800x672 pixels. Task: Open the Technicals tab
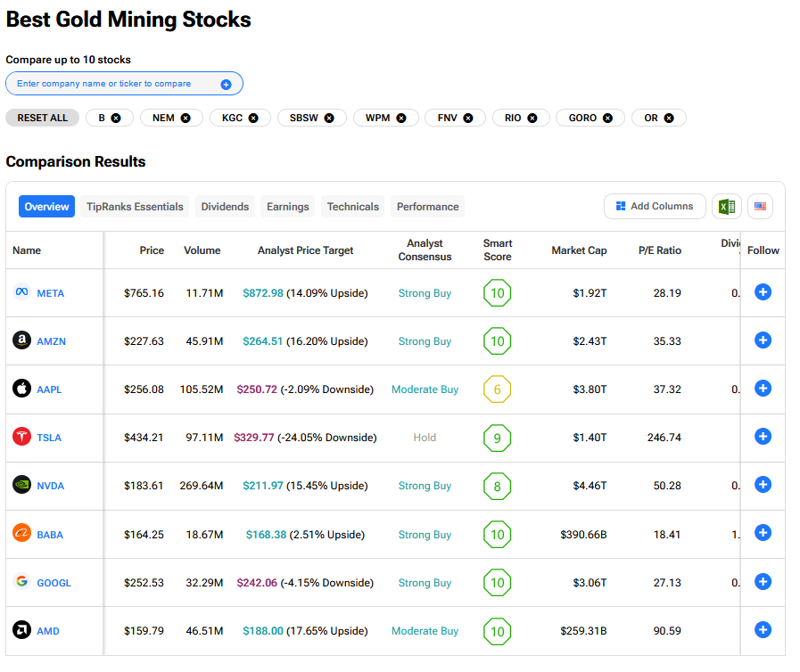coord(353,207)
